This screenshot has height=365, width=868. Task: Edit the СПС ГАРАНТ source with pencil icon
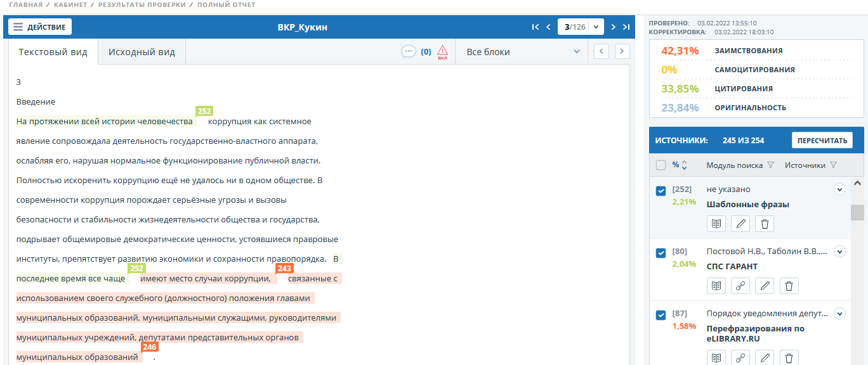tap(765, 286)
